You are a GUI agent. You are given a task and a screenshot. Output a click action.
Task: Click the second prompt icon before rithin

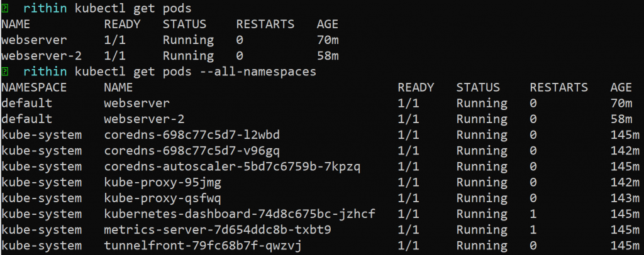pyautogui.click(x=5, y=72)
